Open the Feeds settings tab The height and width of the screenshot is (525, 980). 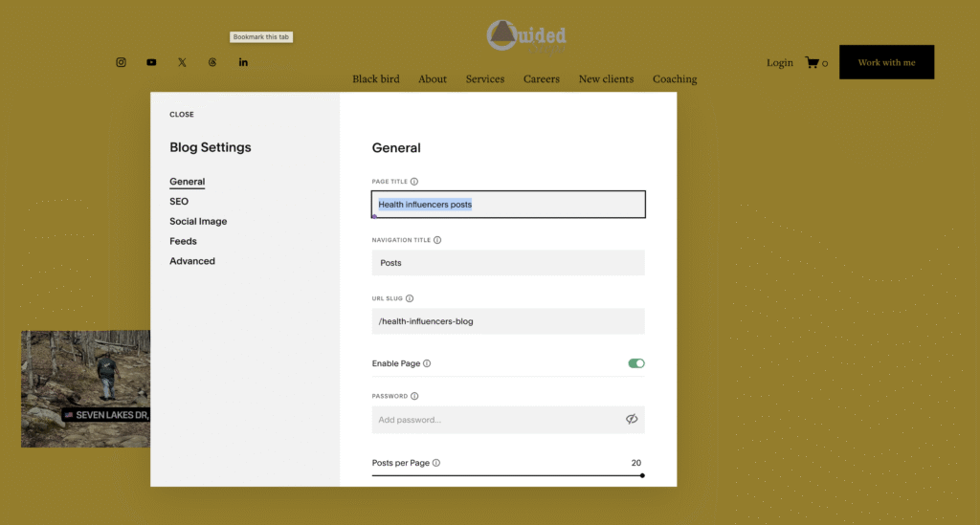183,241
